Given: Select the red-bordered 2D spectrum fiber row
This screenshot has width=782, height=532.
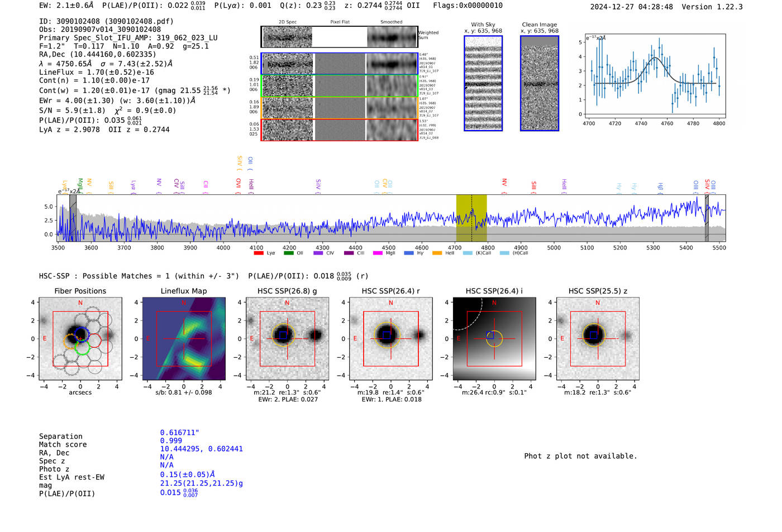Looking at the screenshot, I should [339, 130].
